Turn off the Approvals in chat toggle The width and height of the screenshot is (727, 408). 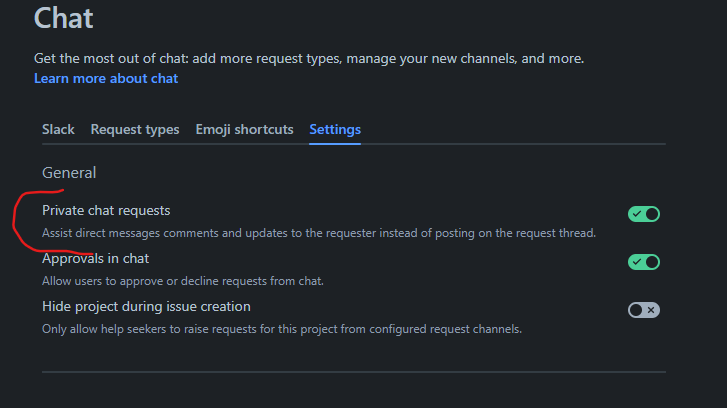point(643,262)
